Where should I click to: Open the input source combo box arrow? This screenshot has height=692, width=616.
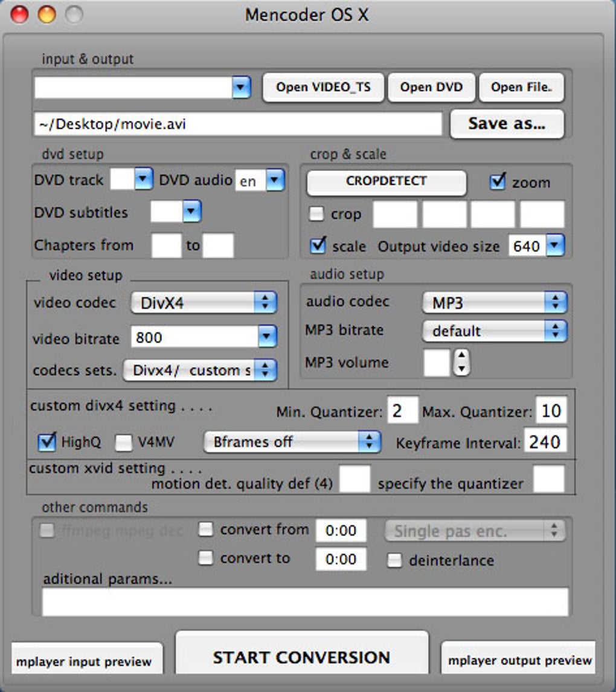tap(241, 88)
